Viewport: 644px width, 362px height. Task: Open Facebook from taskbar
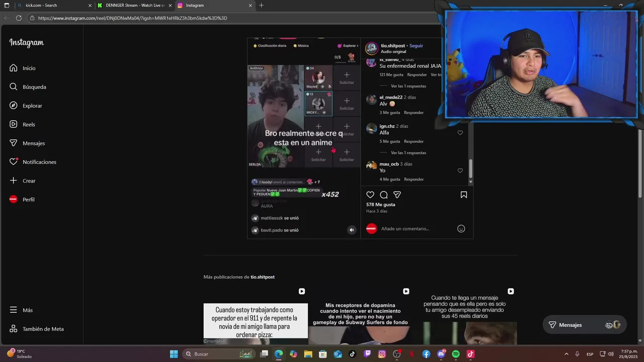426,354
